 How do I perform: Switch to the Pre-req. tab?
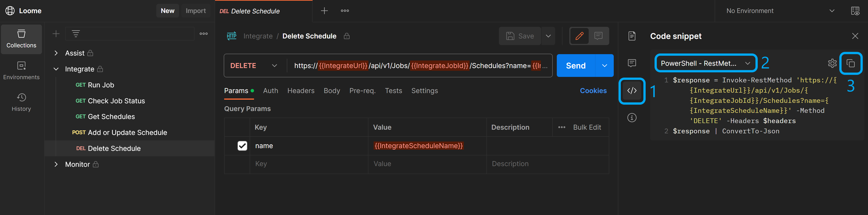(x=362, y=91)
